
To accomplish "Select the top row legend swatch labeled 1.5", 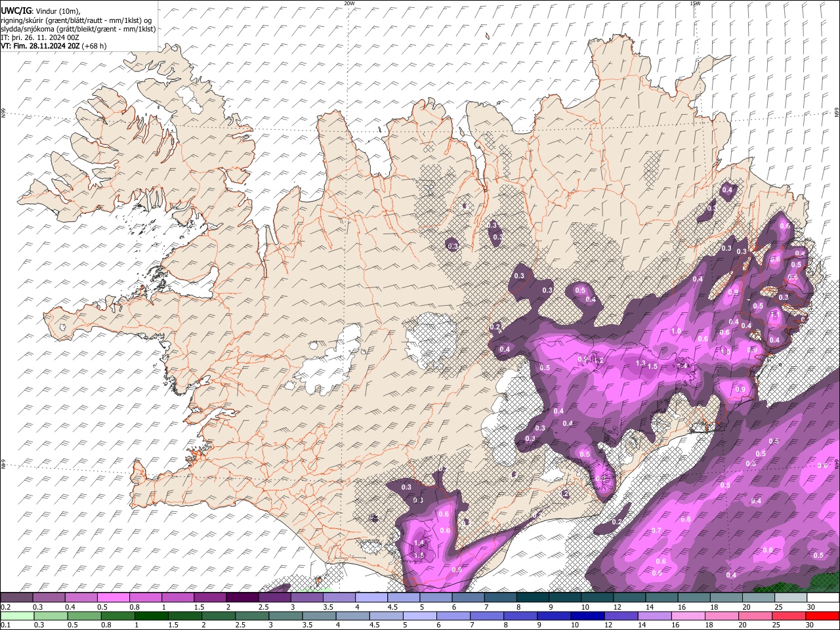I will [210, 597].
